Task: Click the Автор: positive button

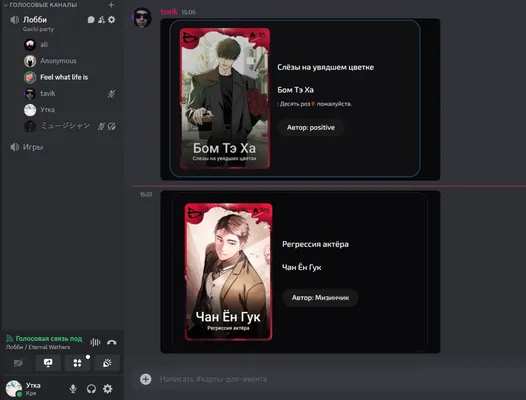Action: [x=311, y=128]
